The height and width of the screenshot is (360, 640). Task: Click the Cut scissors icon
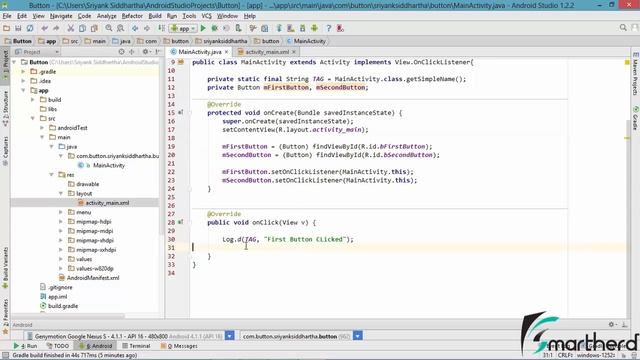[x=71, y=28]
